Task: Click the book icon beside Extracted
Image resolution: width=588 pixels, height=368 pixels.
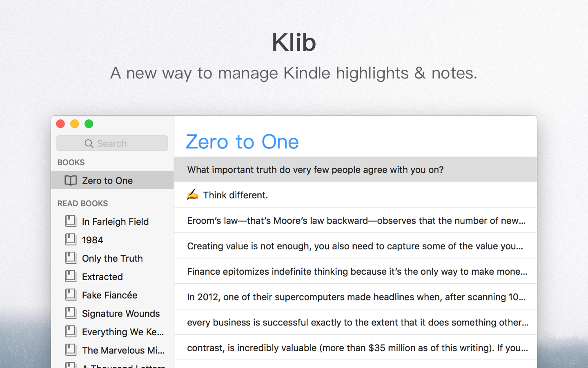Action: pos(71,276)
